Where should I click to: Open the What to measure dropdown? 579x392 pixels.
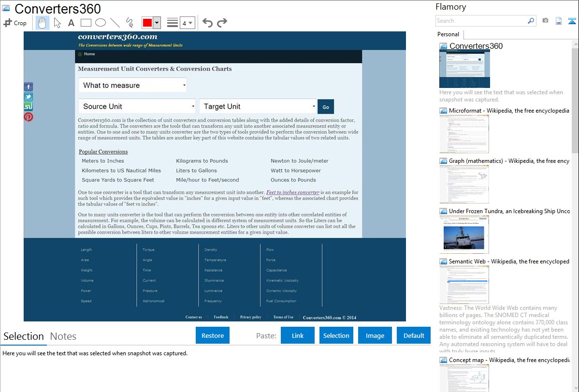[132, 86]
